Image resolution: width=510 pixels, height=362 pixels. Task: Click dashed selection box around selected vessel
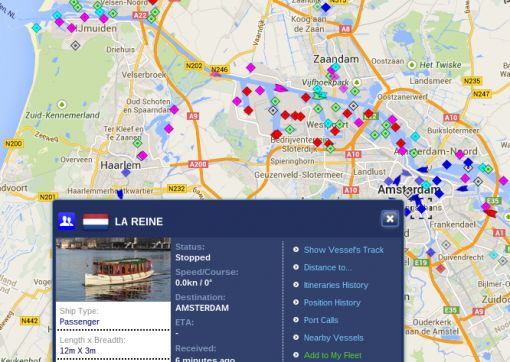point(421,209)
